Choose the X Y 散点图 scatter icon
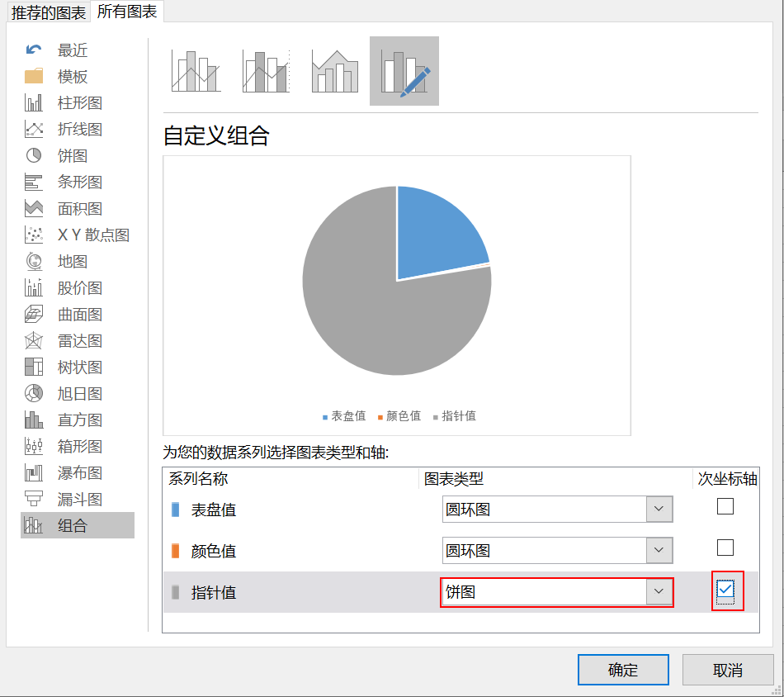784x697 pixels. point(34,235)
